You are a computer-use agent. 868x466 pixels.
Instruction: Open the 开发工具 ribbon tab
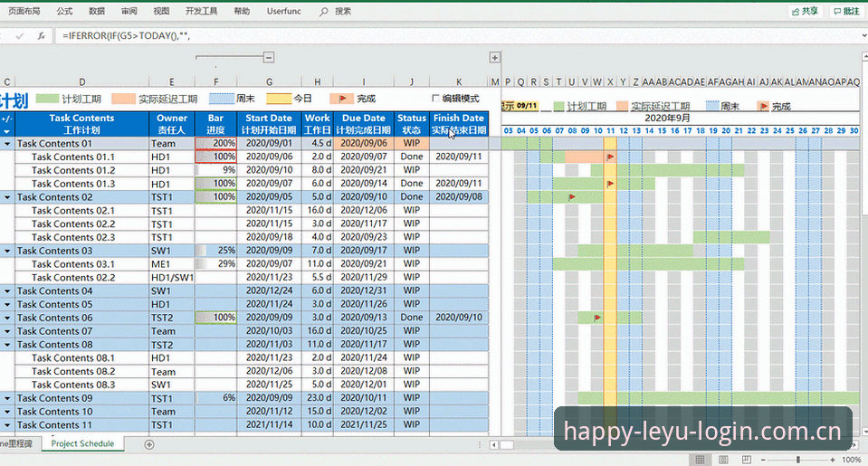coord(202,11)
